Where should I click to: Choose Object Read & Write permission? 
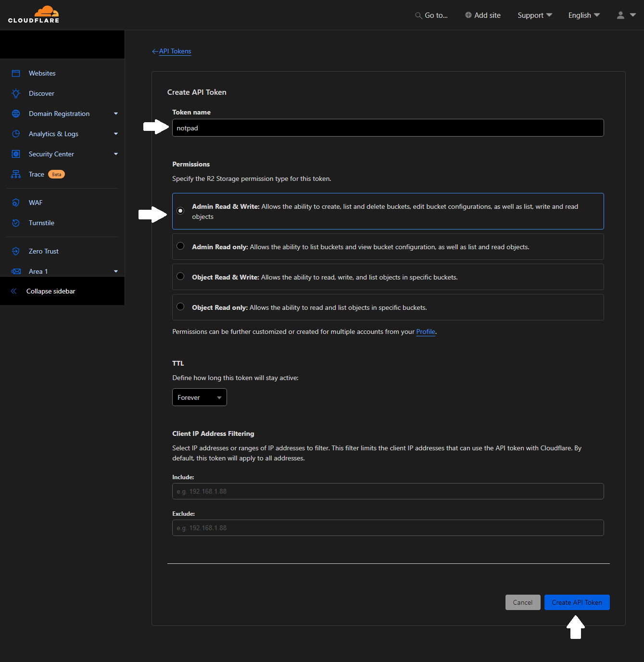(180, 276)
